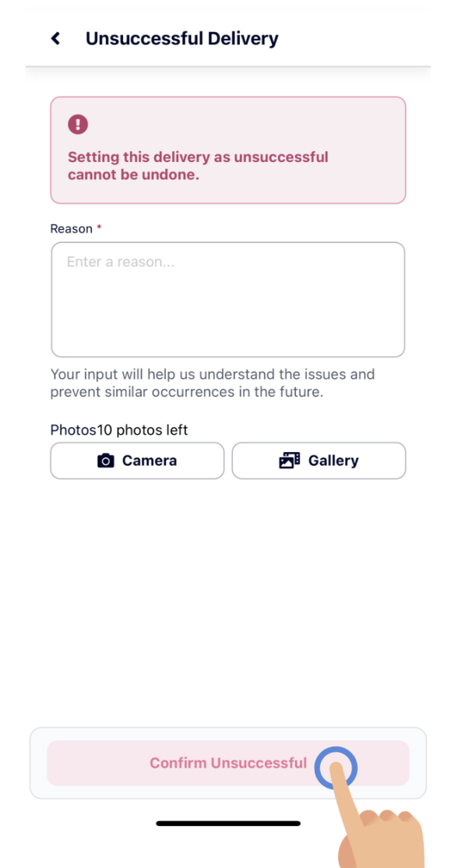
Task: Open the Gallery to pick photos
Action: [x=319, y=460]
